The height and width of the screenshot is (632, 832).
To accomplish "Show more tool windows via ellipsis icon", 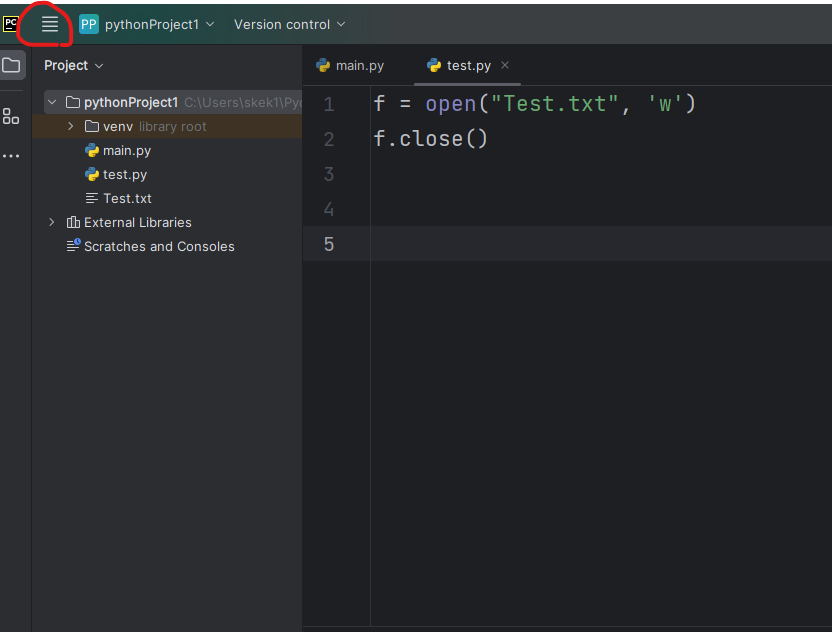I will (x=11, y=155).
